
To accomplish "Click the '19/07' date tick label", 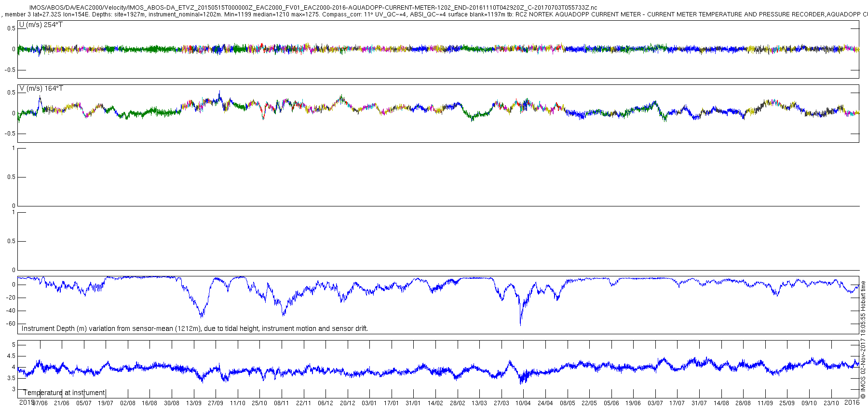I will click(106, 403).
